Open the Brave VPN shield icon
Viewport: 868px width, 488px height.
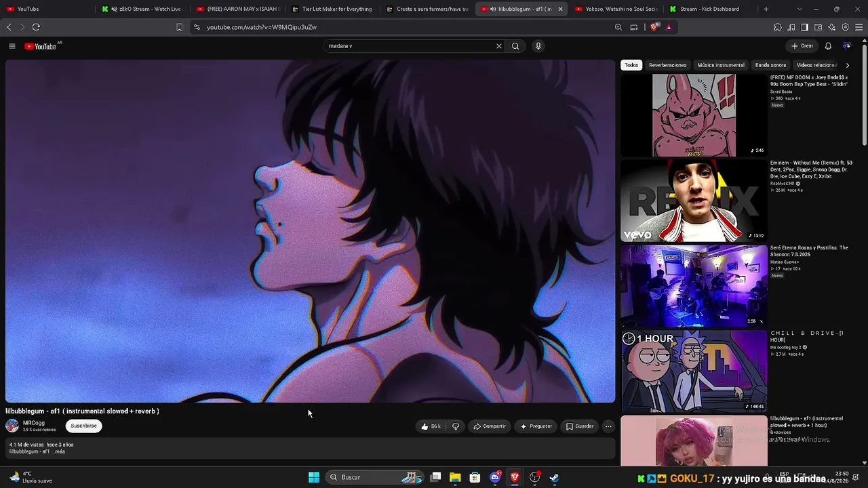tap(846, 27)
